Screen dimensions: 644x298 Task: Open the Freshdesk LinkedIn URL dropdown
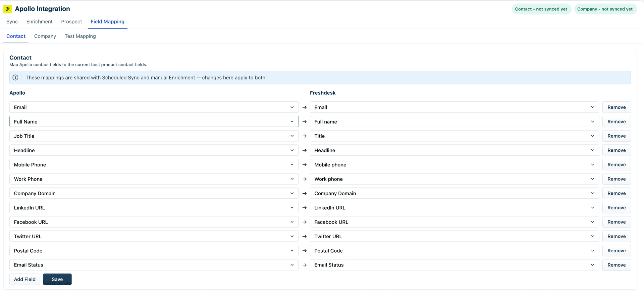point(454,208)
